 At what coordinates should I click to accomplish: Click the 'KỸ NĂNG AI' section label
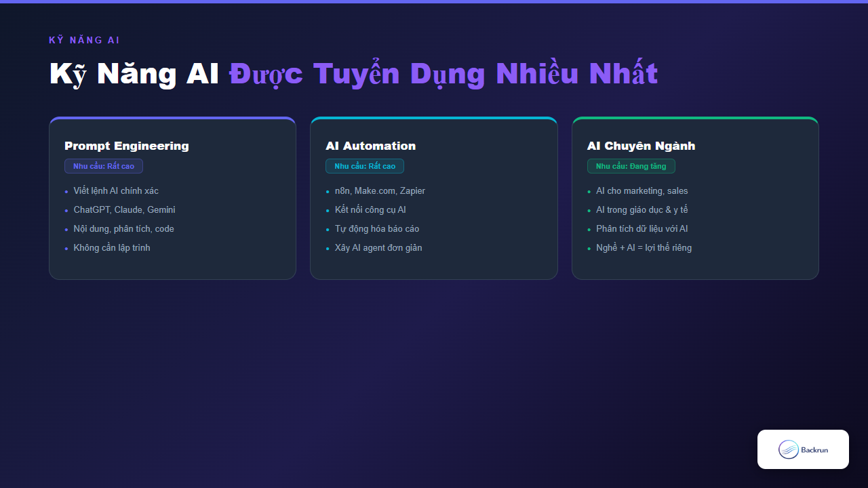(x=84, y=40)
